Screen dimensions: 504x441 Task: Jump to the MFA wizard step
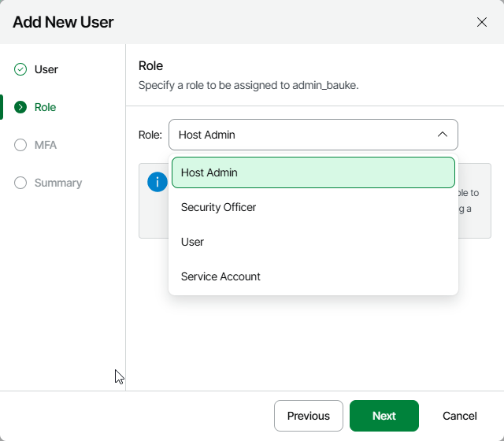pos(46,145)
